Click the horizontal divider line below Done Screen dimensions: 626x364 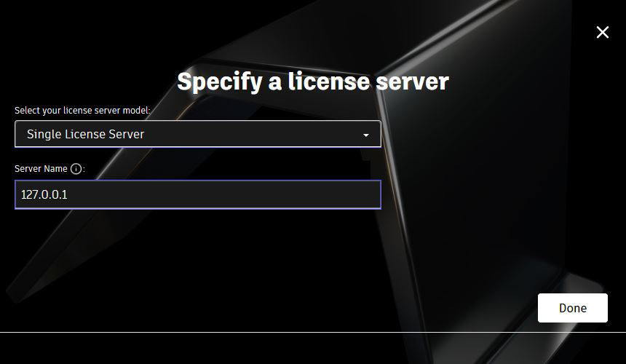[313, 332]
